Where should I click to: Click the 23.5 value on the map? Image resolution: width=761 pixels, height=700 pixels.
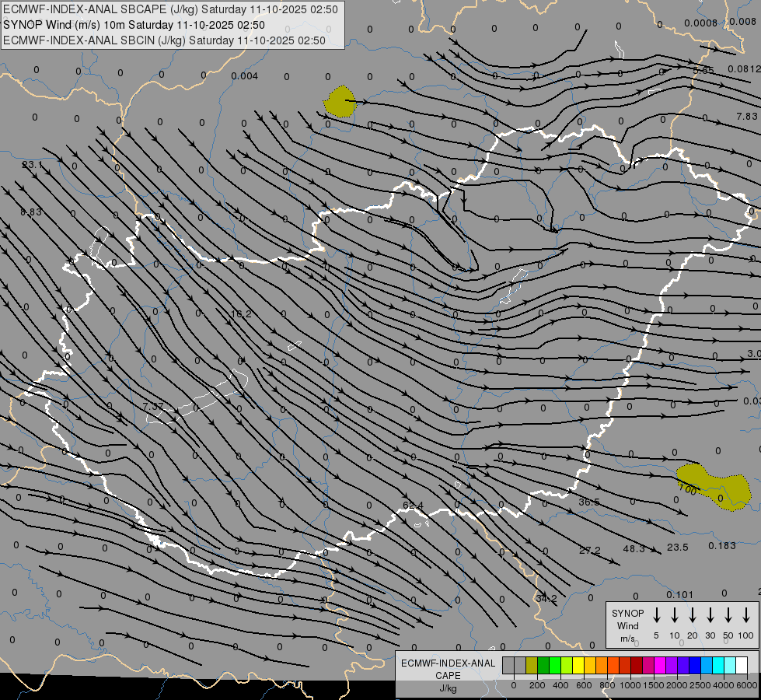click(678, 548)
